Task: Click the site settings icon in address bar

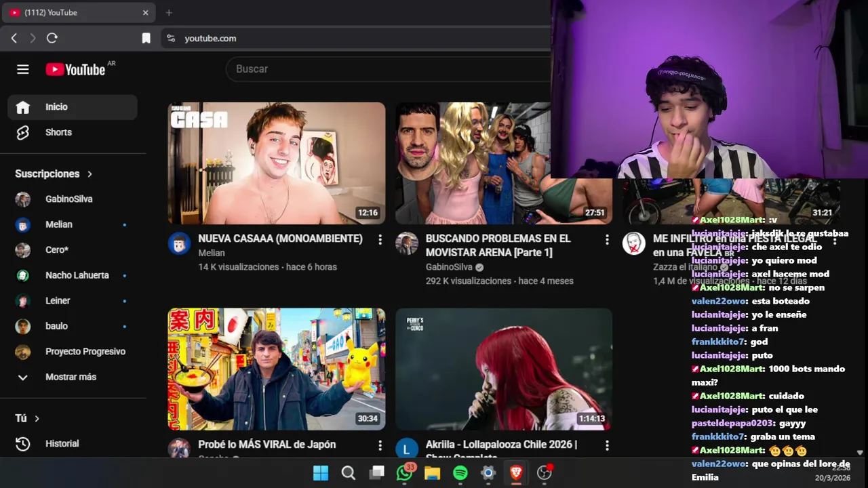Action: 171,39
